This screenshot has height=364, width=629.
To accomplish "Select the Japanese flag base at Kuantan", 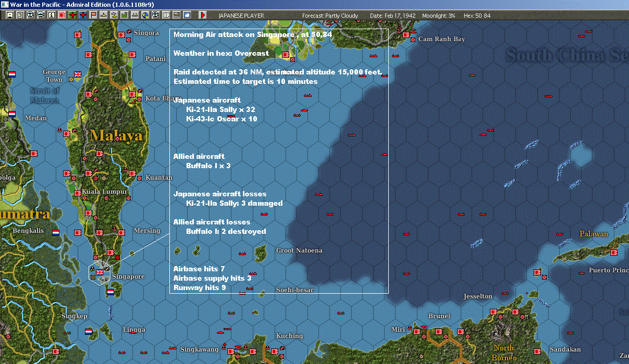I will (x=131, y=173).
